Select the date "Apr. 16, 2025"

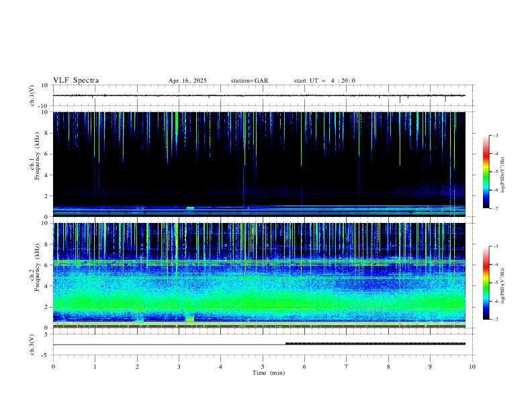187,81
